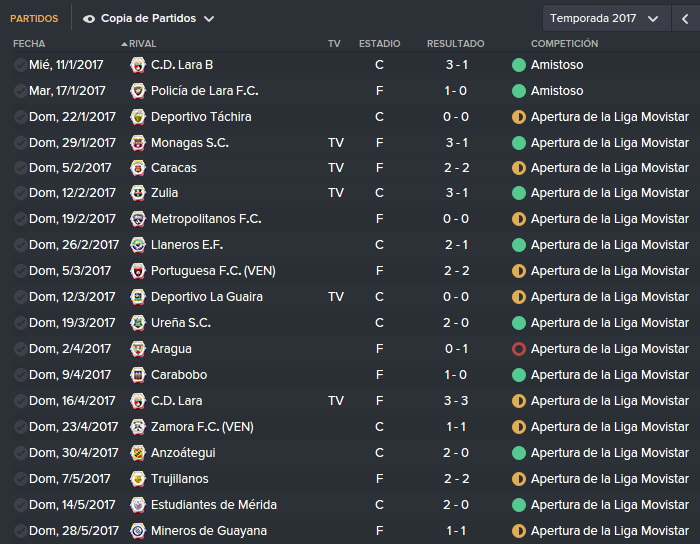Open the Copia de Partidos view dropdown
The image size is (700, 544).
coord(149,18)
